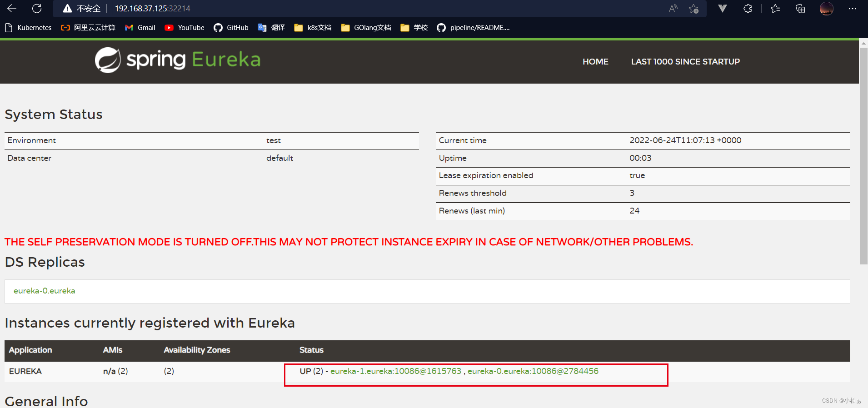Click the Lease expiration enabled value 'true'

(637, 175)
